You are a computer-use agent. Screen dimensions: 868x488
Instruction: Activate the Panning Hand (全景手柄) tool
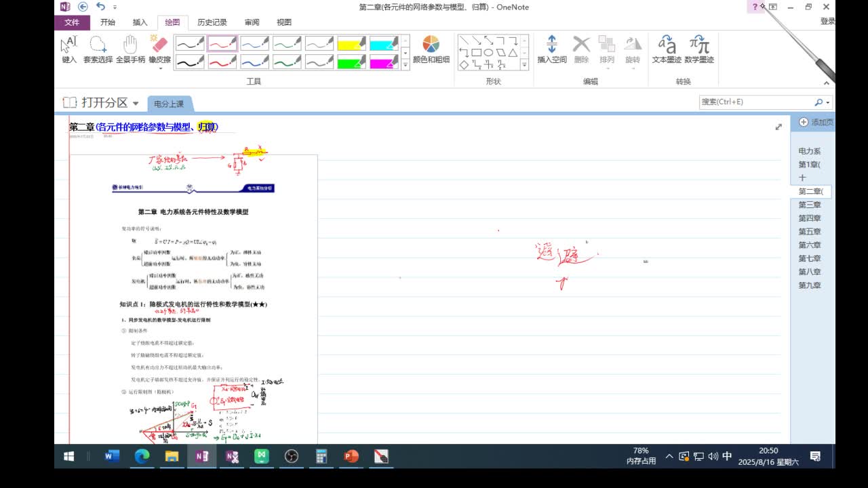[x=130, y=50]
